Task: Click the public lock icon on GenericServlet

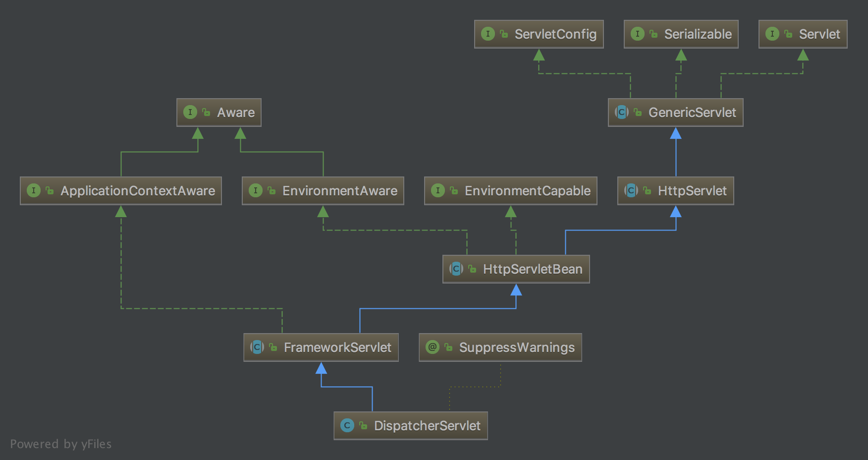Action: click(x=638, y=112)
